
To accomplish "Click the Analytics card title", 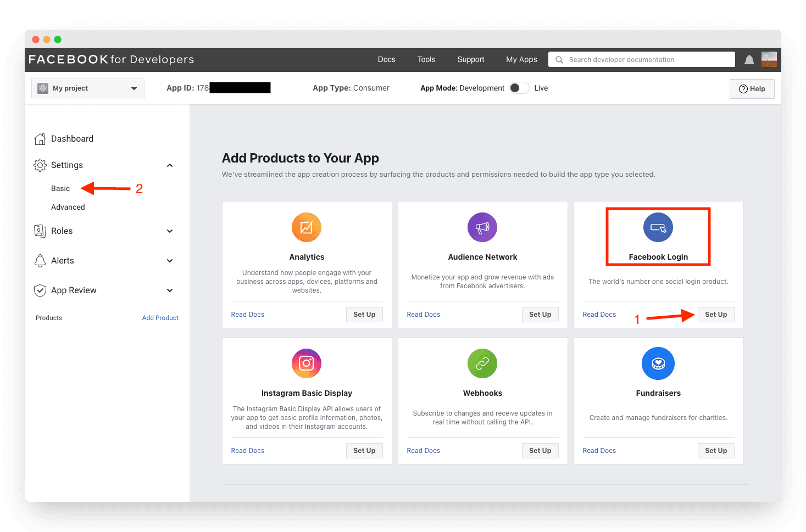I will (x=307, y=257).
